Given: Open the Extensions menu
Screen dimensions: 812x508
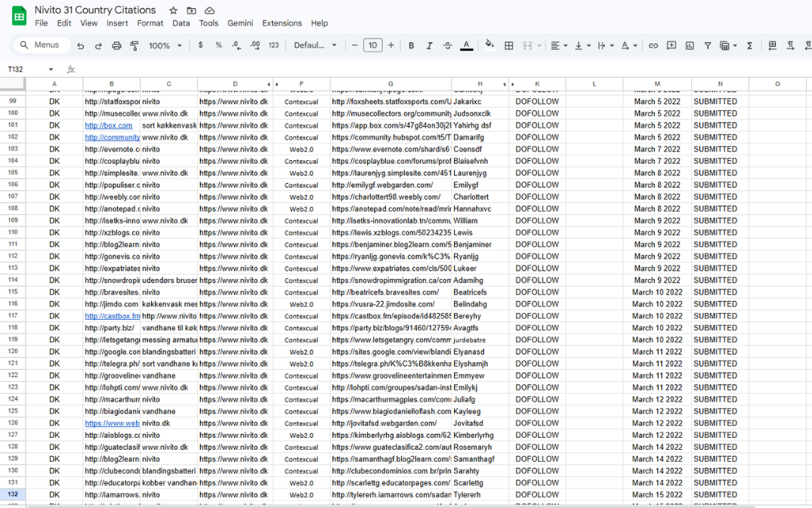Looking at the screenshot, I should (x=282, y=23).
